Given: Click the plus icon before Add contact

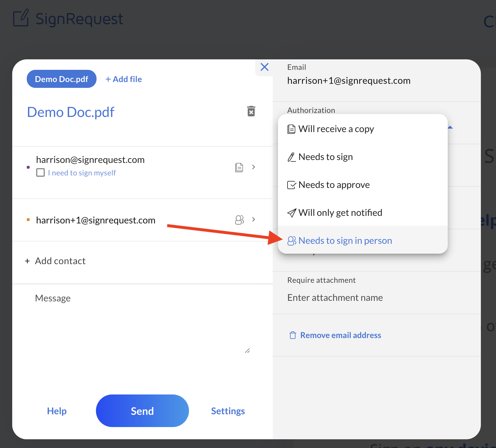Looking at the screenshot, I should (27, 261).
